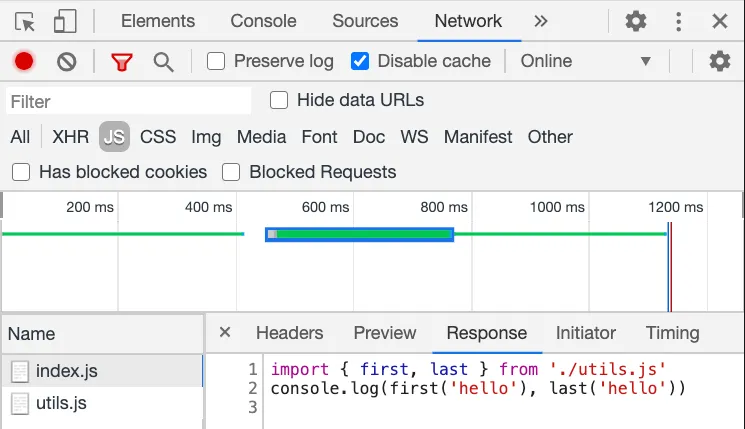Clear the network log
This screenshot has height=429, width=745.
pos(67,62)
